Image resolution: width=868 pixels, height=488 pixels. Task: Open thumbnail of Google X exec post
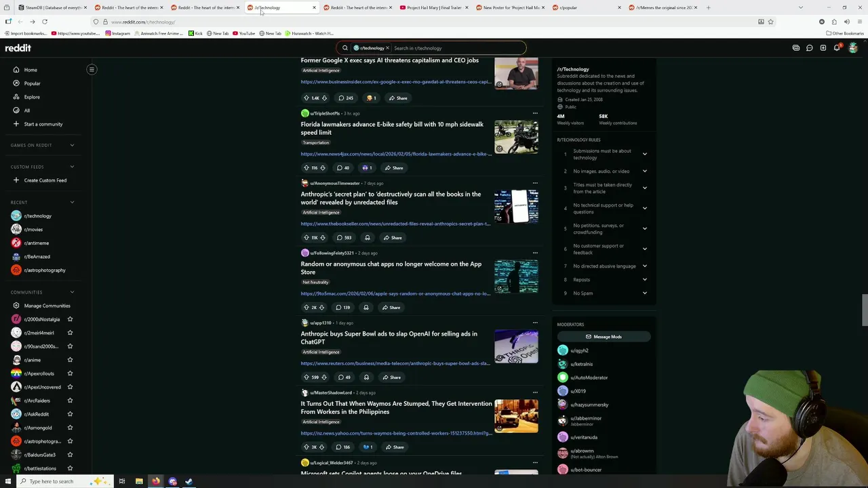[x=516, y=74]
